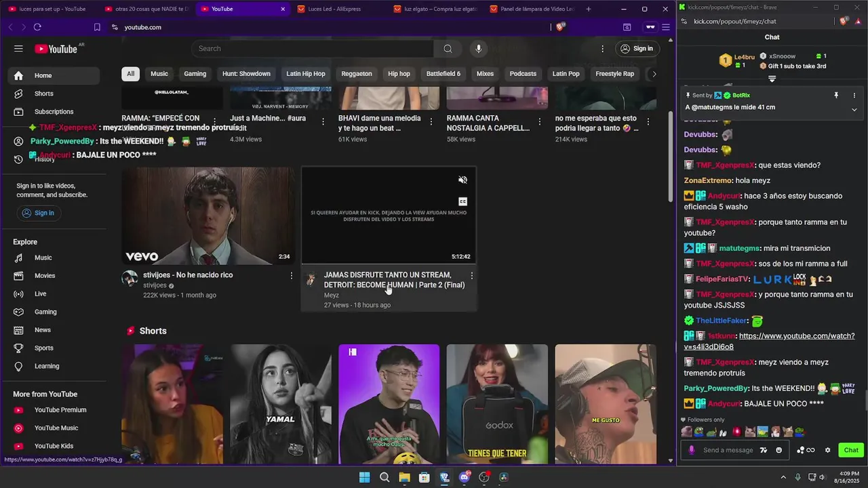Unpin the BotRix pinned message

pos(836,96)
